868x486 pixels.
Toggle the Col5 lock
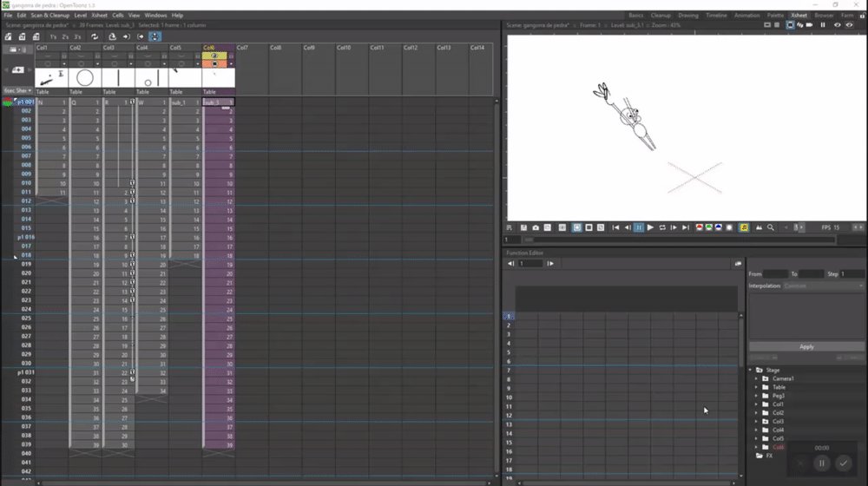click(x=198, y=56)
